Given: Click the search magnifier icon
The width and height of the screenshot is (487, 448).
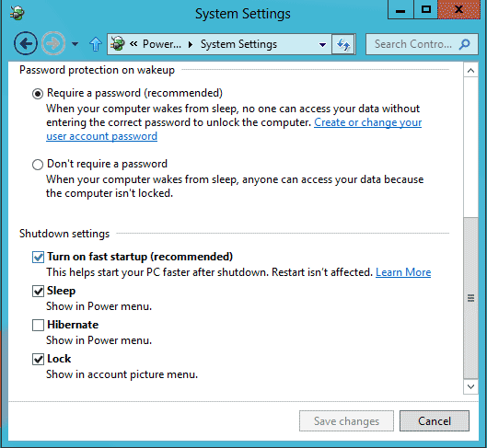Looking at the screenshot, I should 464,44.
